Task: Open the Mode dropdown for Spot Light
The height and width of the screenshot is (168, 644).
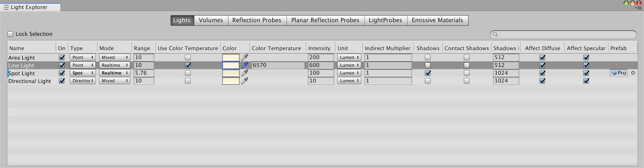Action: [x=114, y=73]
